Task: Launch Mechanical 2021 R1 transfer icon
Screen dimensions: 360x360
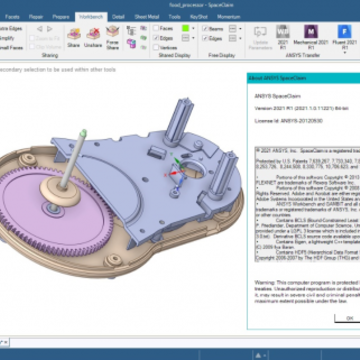Action: pos(311,32)
